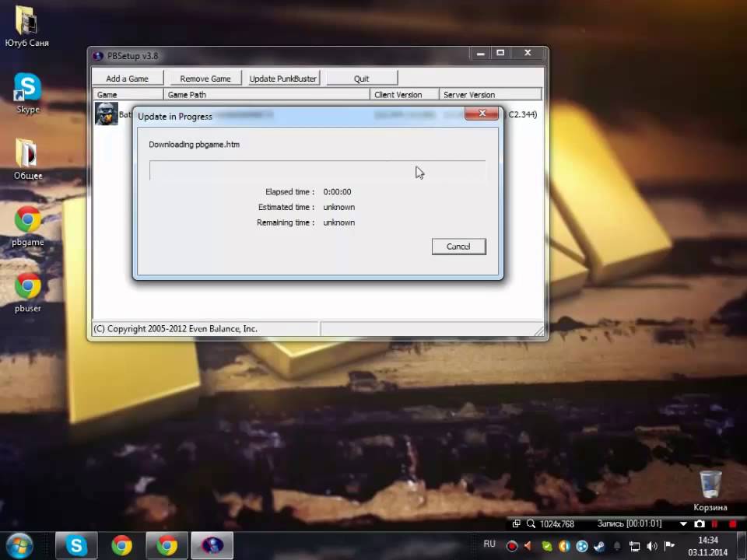
Task: Close the Update in Progress dialog
Action: (x=481, y=114)
